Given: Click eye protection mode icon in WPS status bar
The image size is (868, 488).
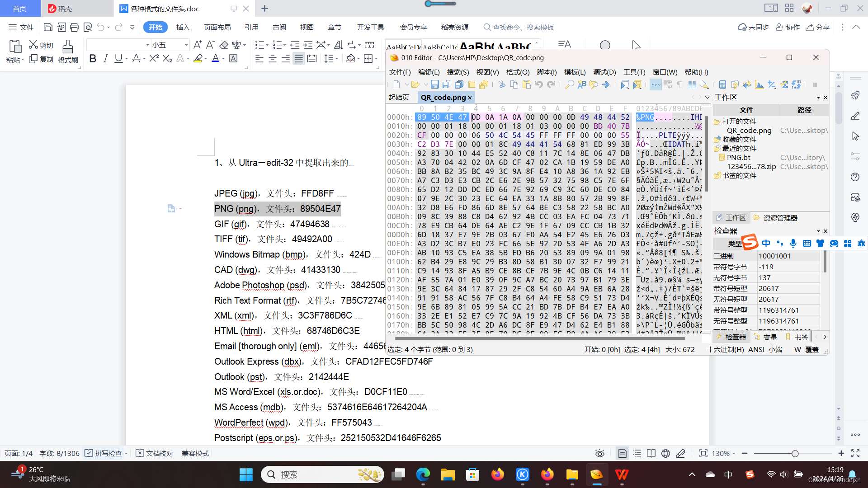Looking at the screenshot, I should (600, 453).
